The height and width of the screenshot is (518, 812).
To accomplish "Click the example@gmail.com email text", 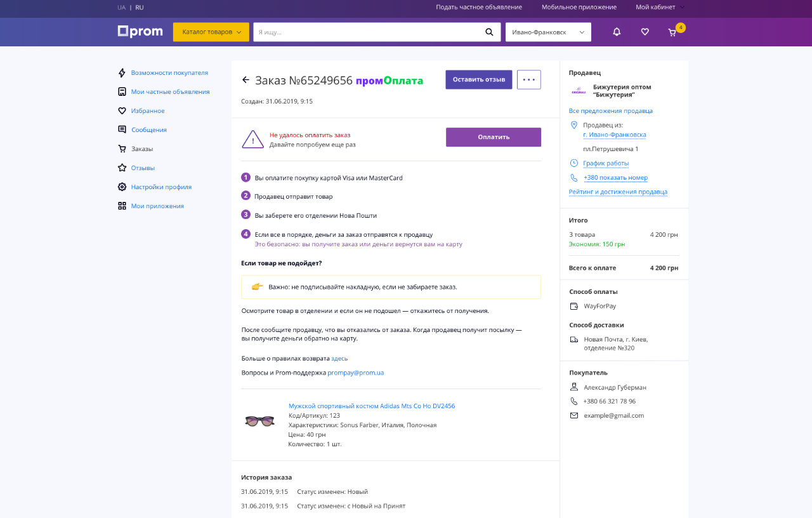I will click(x=614, y=415).
